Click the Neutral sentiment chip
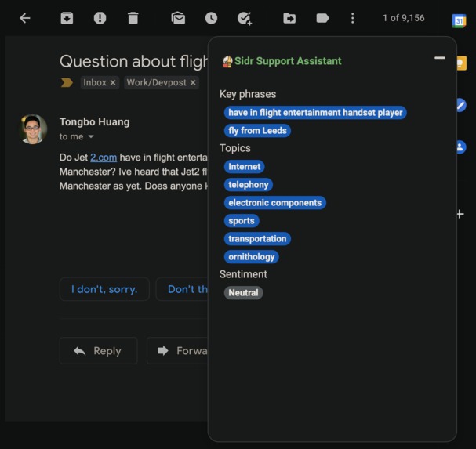Screen dimensions: 476x449 click(243, 293)
